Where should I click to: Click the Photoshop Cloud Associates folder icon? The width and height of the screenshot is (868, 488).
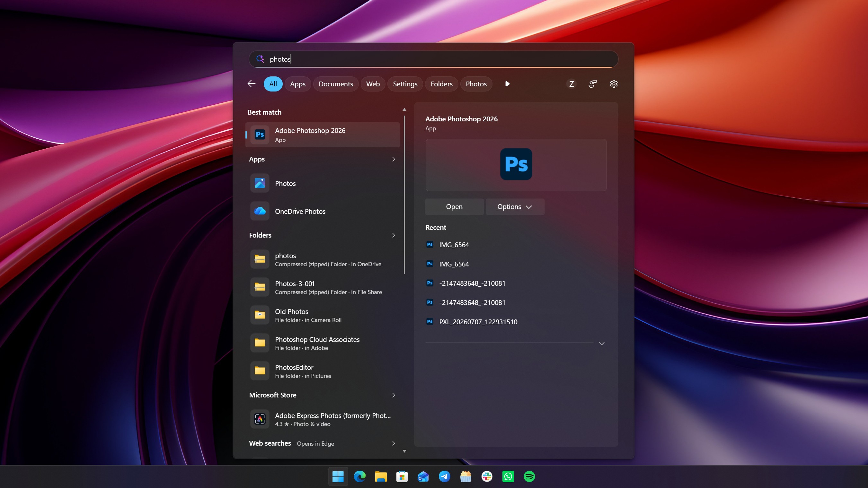pos(260,343)
